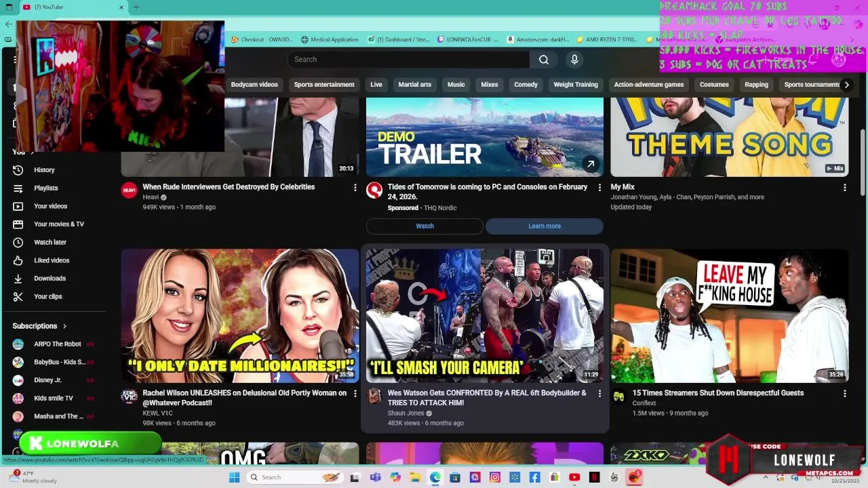Open the Kids smile TV subscription
The image size is (868, 488).
click(53, 399)
